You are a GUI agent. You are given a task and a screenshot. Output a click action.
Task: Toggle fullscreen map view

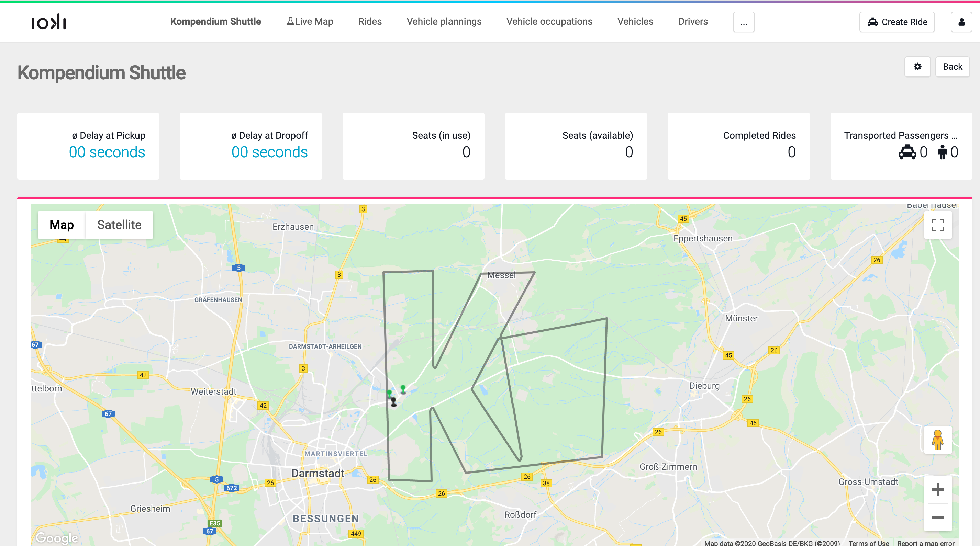938,225
